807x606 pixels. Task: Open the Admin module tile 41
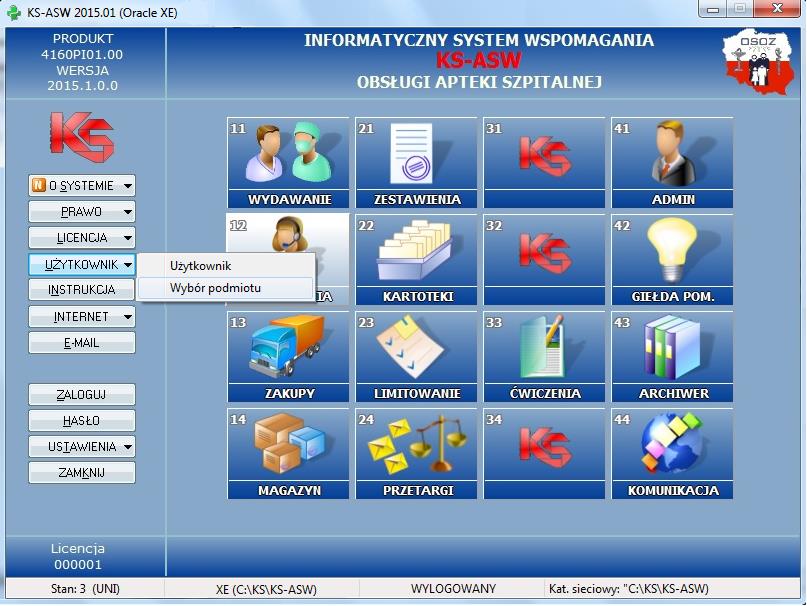672,162
